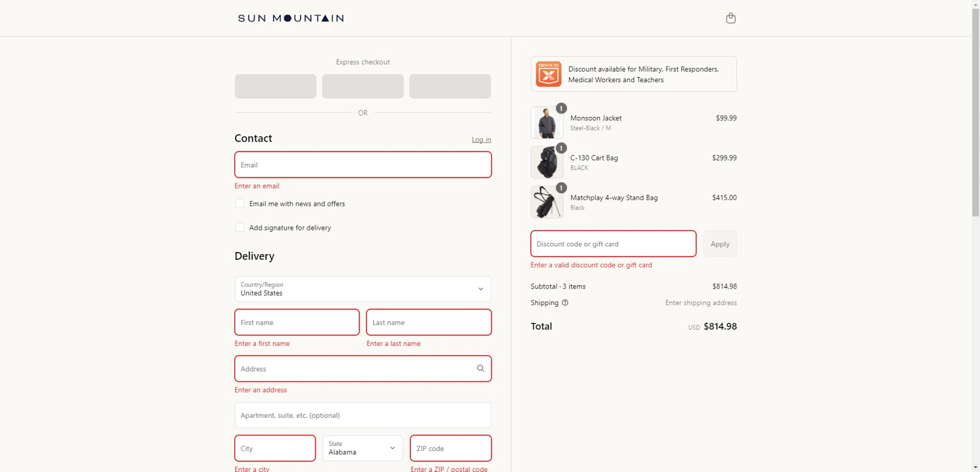Click the Monsoon Jacket thumbnail
Viewport: 980px width, 472px height.
point(546,123)
